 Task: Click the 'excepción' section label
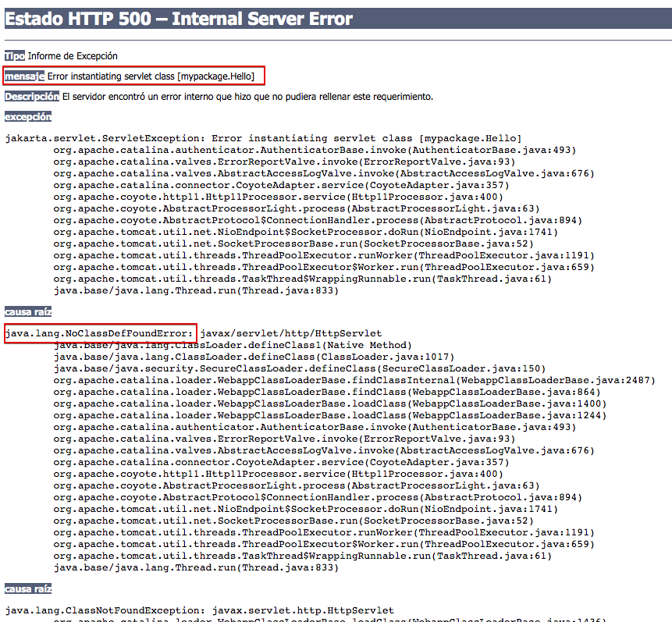(28, 117)
